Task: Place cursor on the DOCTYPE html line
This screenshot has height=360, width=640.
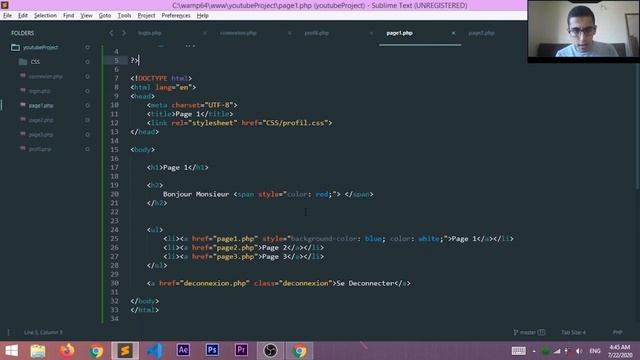Action: [x=161, y=78]
